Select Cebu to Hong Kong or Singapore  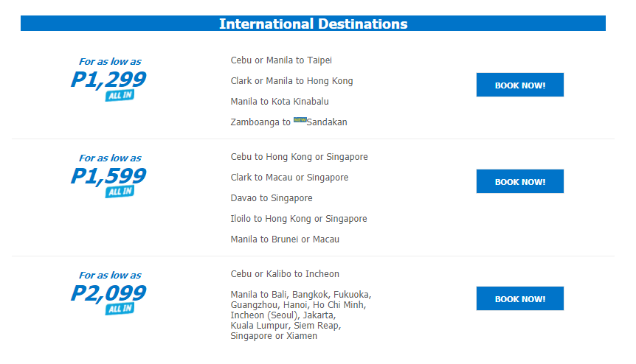(x=299, y=157)
